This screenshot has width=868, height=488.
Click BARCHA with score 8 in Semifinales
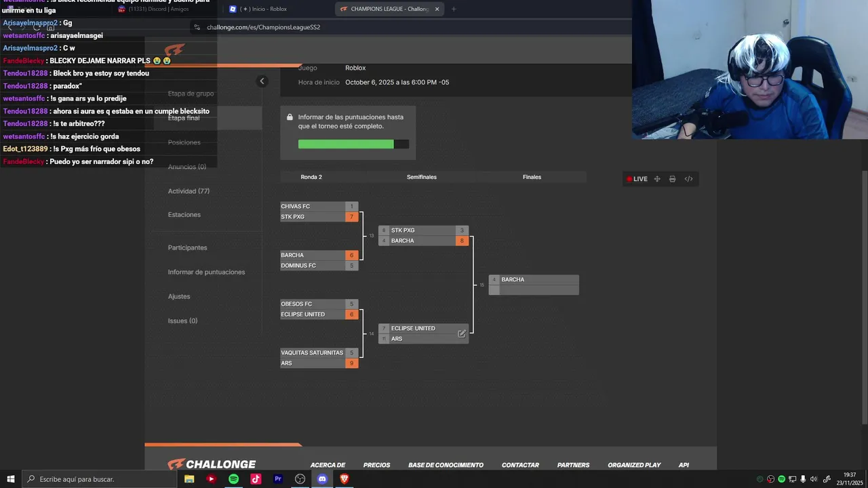[x=423, y=241]
